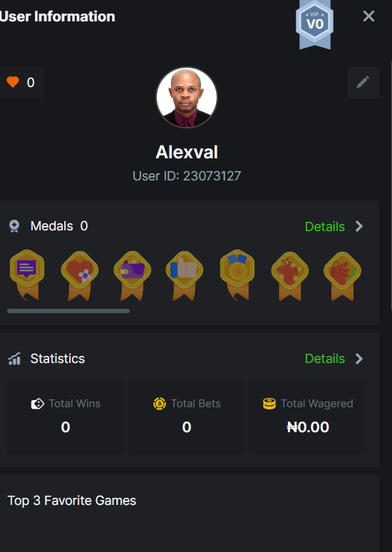Select the red crab coins medal
Image resolution: width=392 pixels, height=552 pixels.
tap(289, 276)
